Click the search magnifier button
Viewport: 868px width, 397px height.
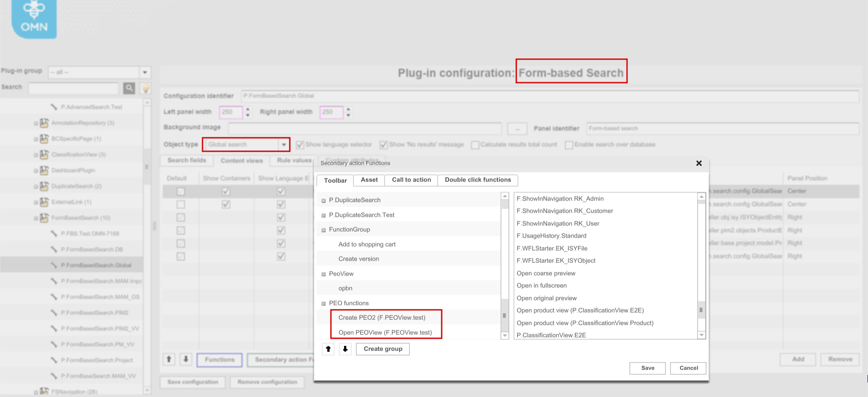point(129,88)
